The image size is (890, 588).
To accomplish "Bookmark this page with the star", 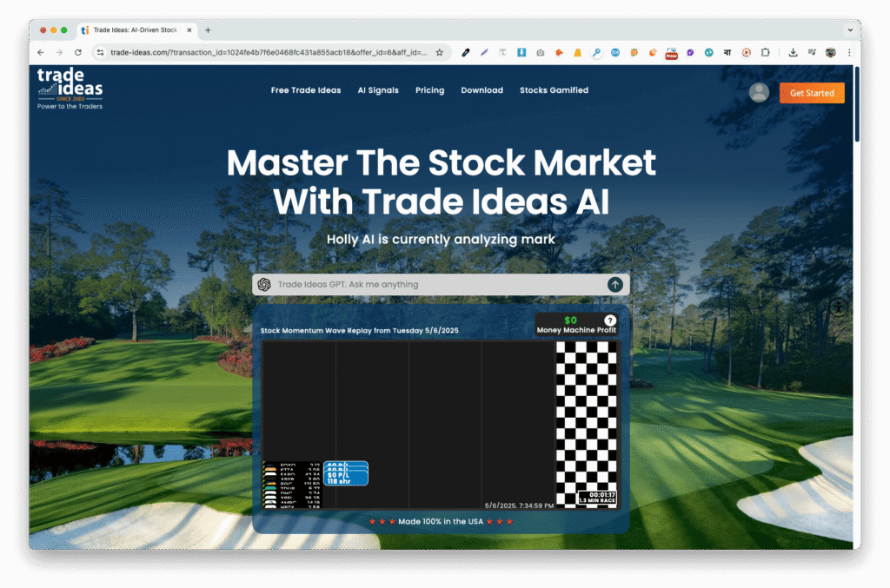I will (x=439, y=53).
